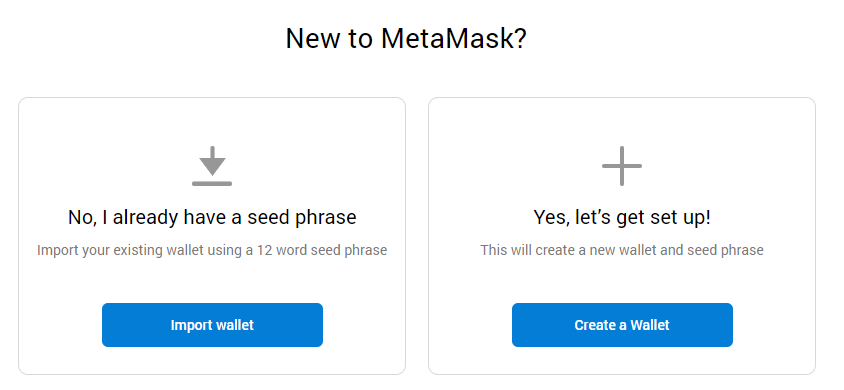Select the "Yes, let's get set up!" heading

click(x=622, y=217)
